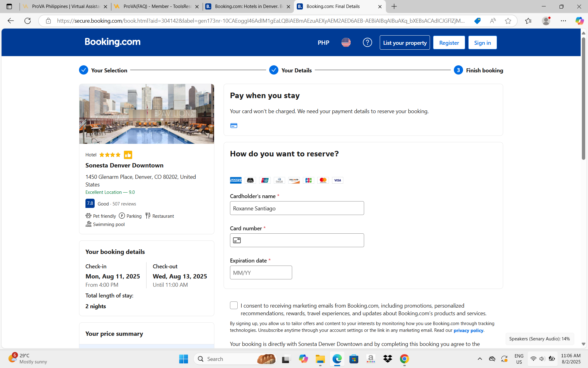The image size is (588, 368).
Task: Click the American Express card logo
Action: tap(236, 180)
